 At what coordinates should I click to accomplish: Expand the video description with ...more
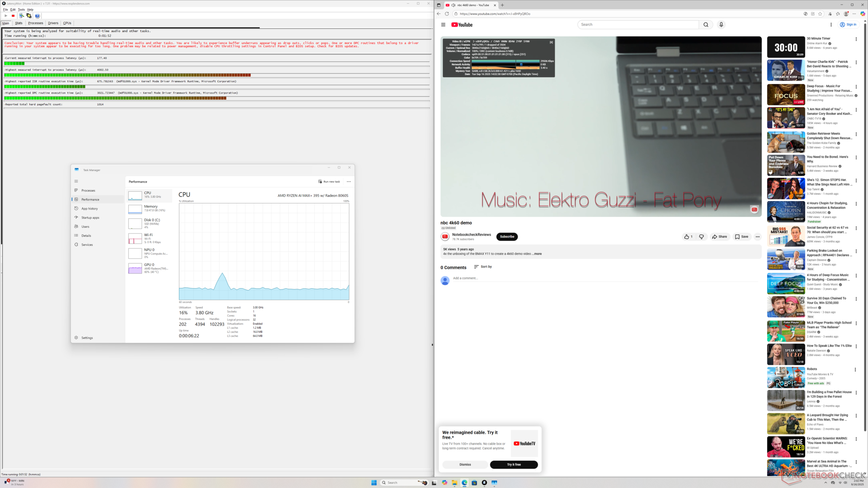tap(537, 254)
